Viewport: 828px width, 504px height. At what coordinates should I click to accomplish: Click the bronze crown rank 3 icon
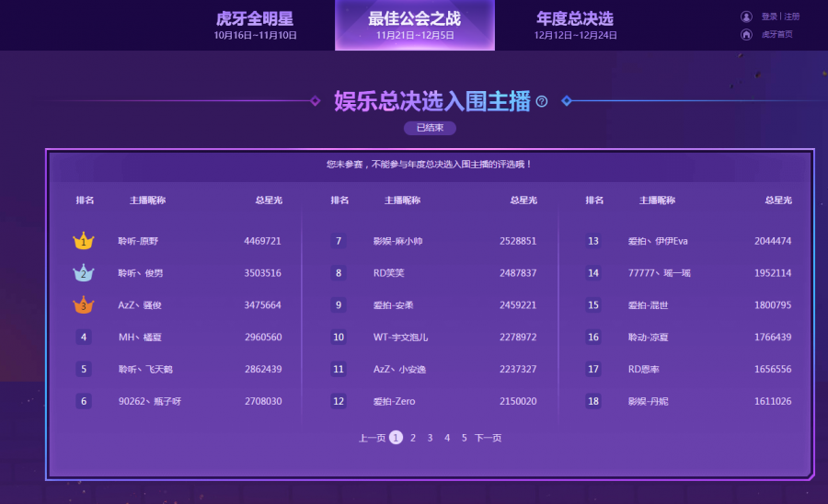point(84,305)
